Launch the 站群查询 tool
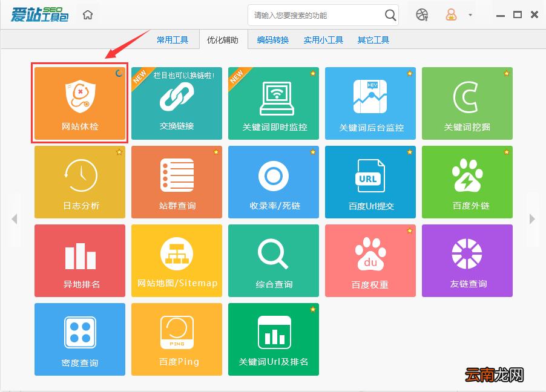This screenshot has height=392, width=546. point(177,182)
